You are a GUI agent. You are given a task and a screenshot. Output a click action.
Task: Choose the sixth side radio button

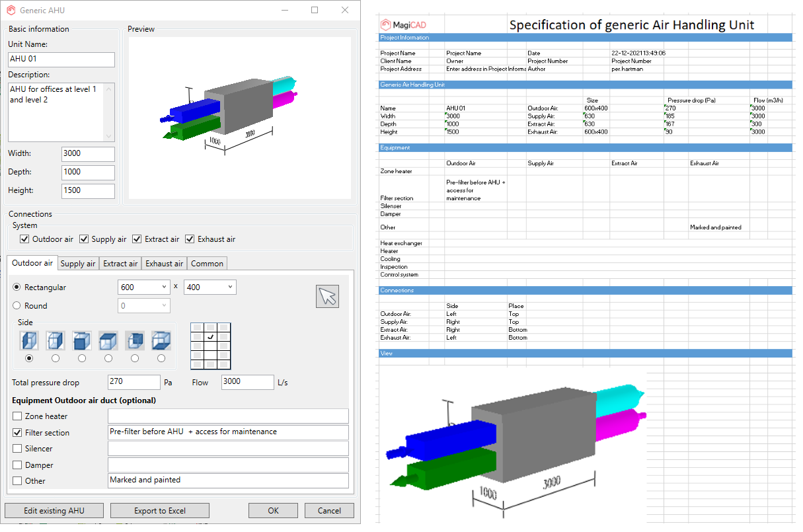tap(161, 358)
